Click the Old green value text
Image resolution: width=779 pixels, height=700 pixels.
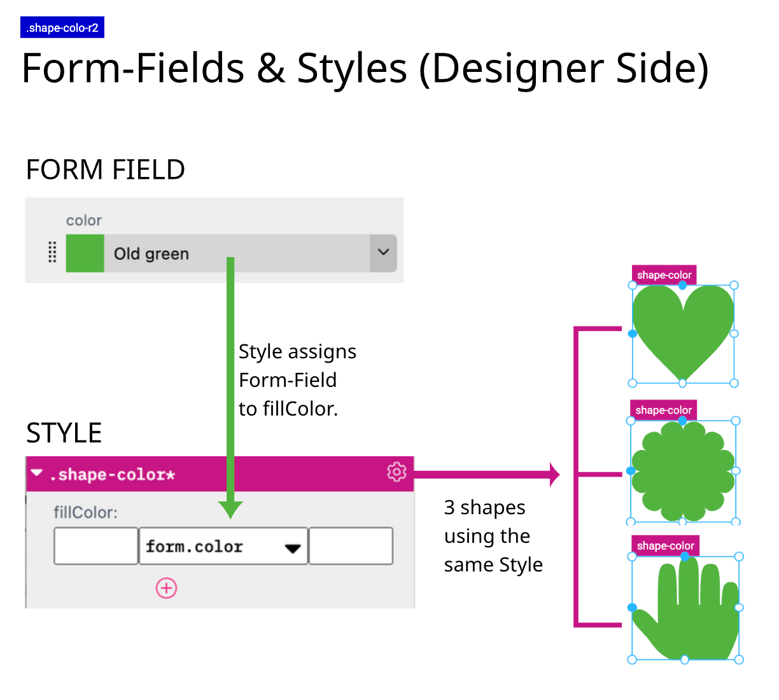point(151,254)
